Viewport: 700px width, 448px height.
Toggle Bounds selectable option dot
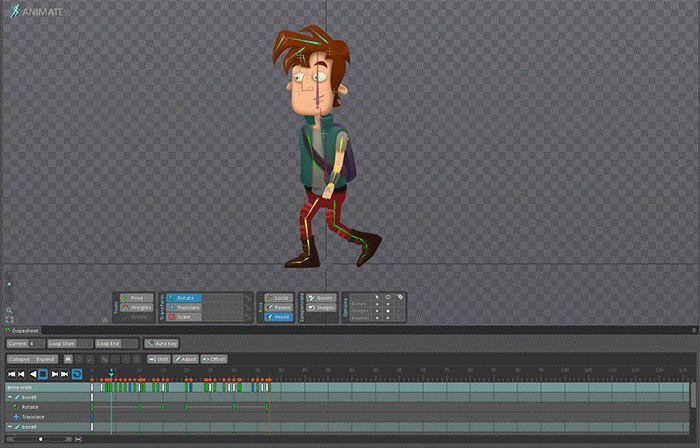[x=377, y=318]
